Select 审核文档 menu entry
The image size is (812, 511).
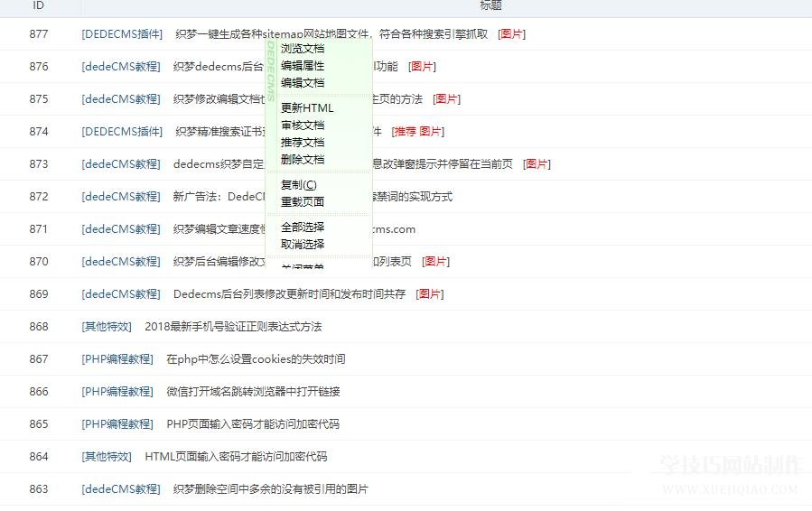[303, 125]
